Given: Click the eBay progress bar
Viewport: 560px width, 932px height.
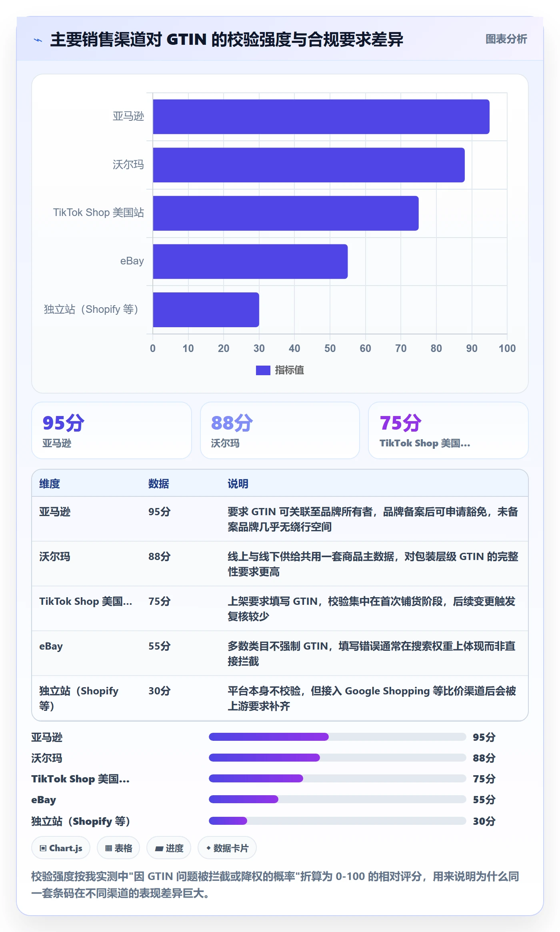Looking at the screenshot, I should (x=338, y=799).
